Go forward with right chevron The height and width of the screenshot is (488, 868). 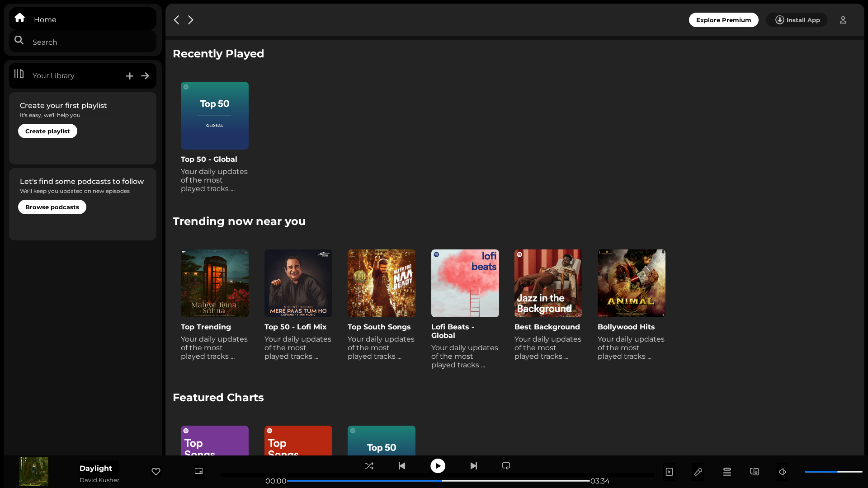click(x=191, y=20)
